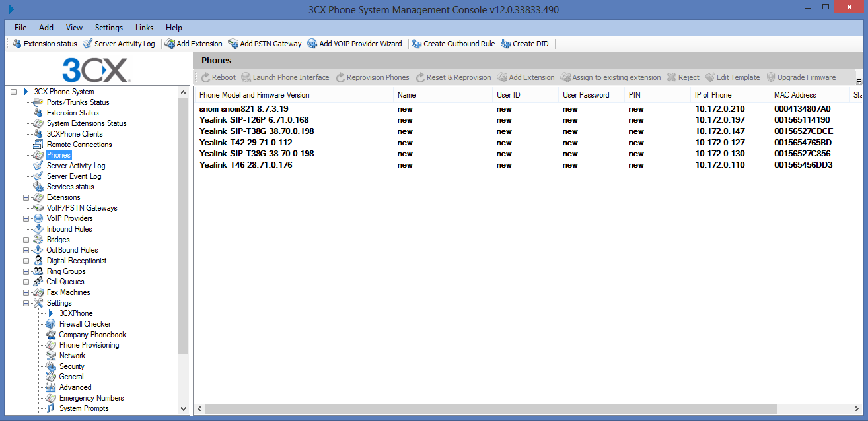Open Inbound Rules node
This screenshot has height=421, width=868.
pyautogui.click(x=69, y=229)
